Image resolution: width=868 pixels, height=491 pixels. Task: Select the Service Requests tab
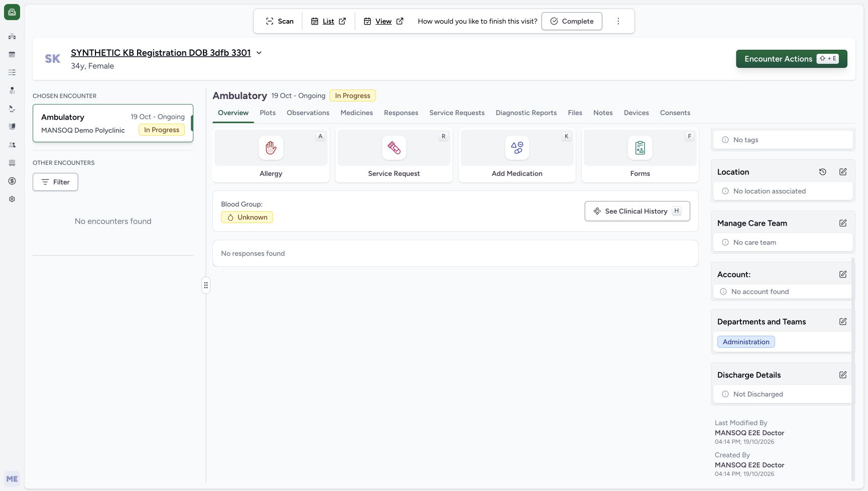coord(457,113)
